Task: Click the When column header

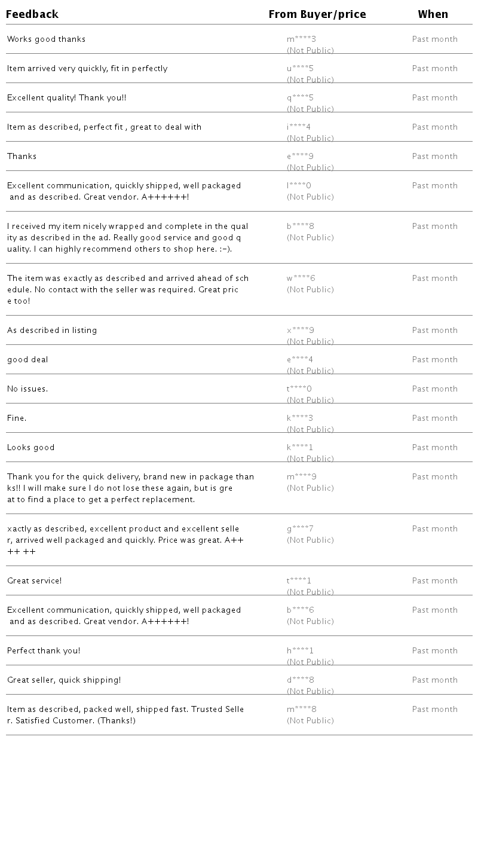Action: (x=433, y=14)
